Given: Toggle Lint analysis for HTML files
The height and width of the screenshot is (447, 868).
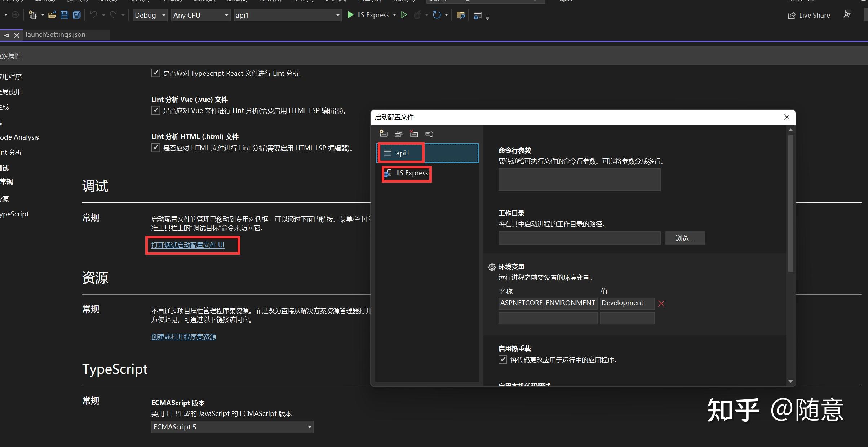Looking at the screenshot, I should [x=155, y=148].
